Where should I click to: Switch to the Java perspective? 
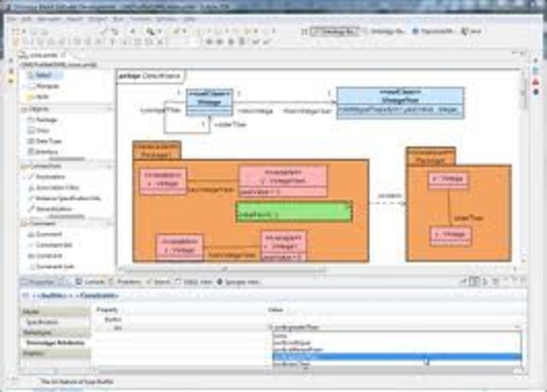pos(471,32)
